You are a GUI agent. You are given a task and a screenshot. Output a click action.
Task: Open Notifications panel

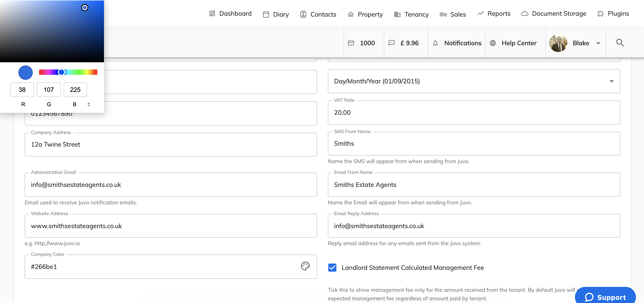457,43
